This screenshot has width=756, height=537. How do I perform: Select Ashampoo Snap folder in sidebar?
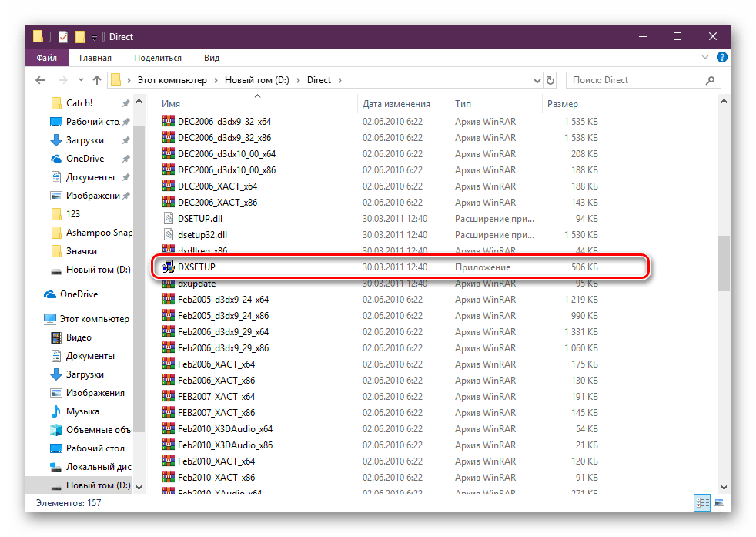91,233
